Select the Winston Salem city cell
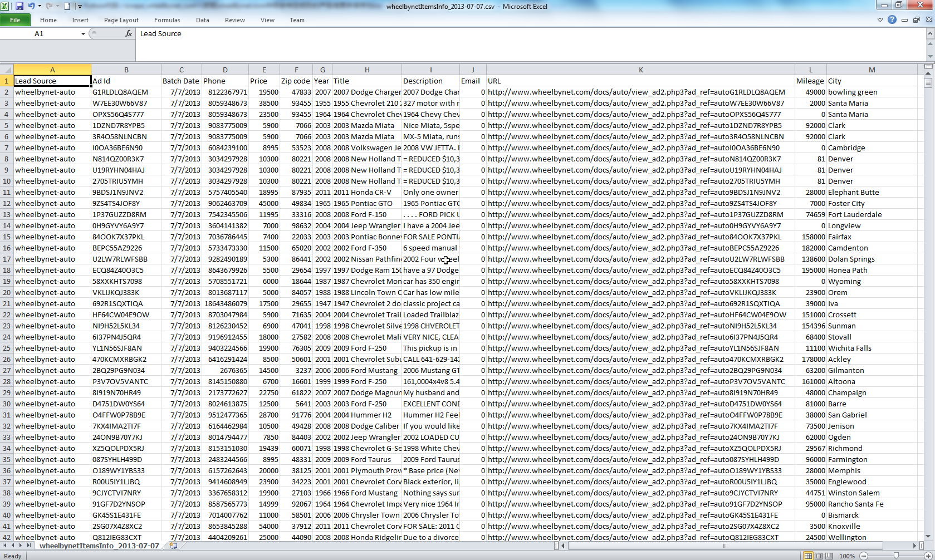This screenshot has height=560, width=935. tap(872, 493)
